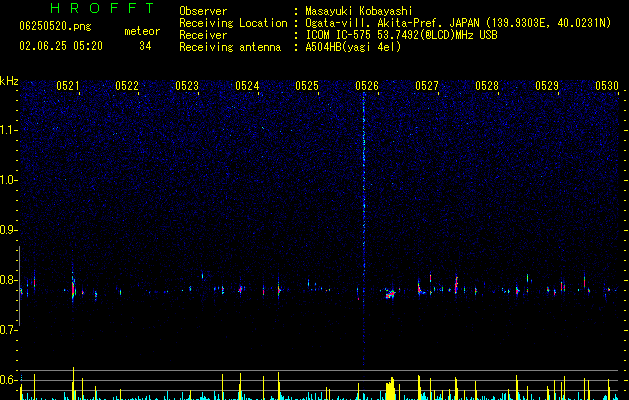This screenshot has height=400, width=629.
Task: Click the 0529 time marker
Action: (547, 86)
